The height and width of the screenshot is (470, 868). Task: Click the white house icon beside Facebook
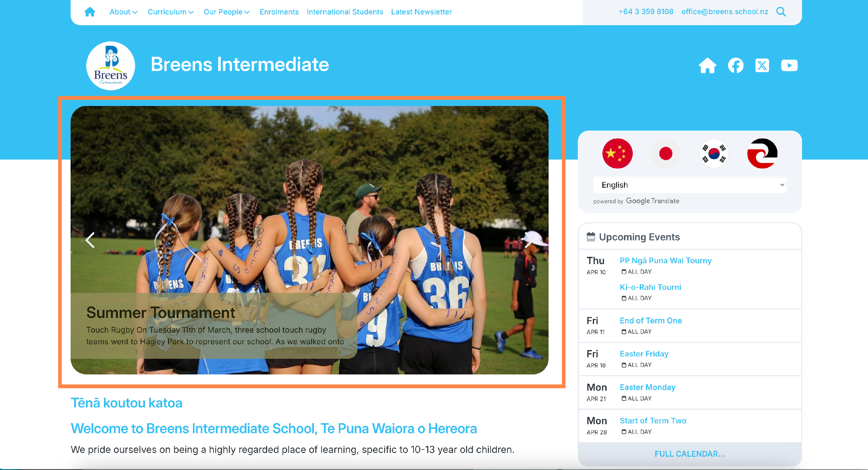tap(707, 65)
